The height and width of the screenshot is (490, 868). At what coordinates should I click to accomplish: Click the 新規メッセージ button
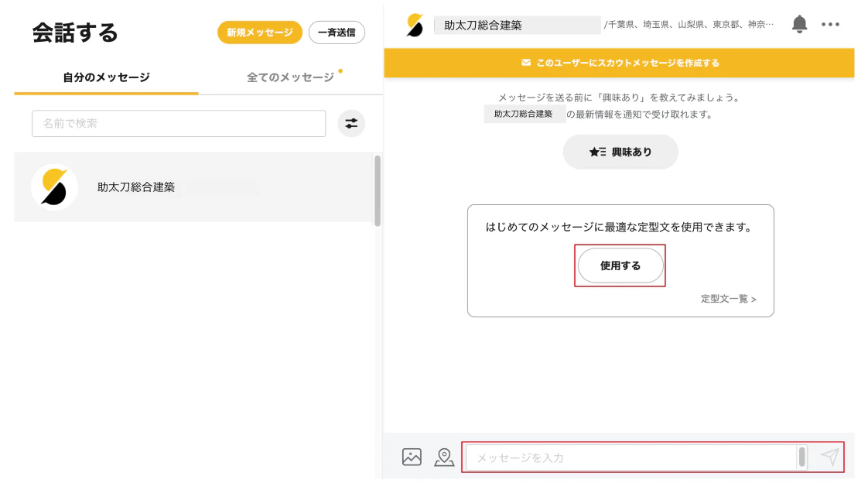click(x=259, y=33)
